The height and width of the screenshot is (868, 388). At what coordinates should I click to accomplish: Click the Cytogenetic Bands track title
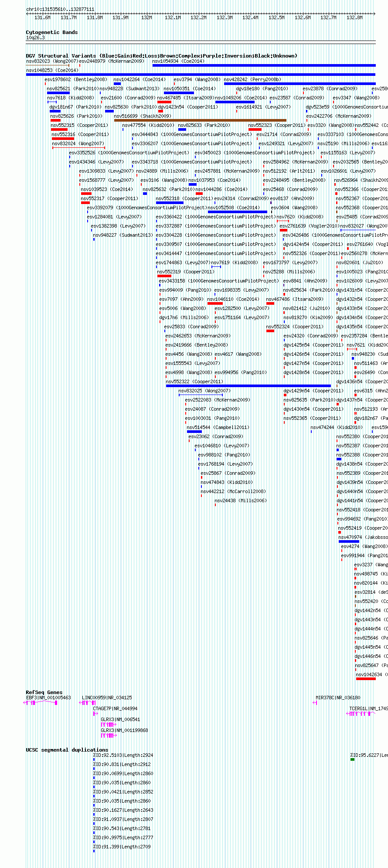tap(51, 32)
